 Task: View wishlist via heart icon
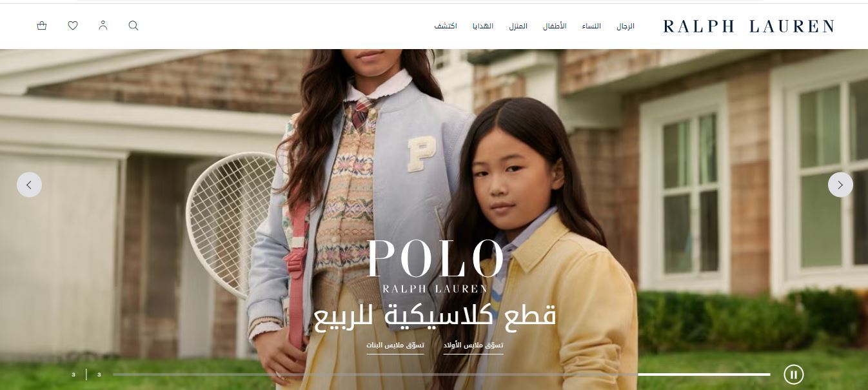(x=73, y=26)
